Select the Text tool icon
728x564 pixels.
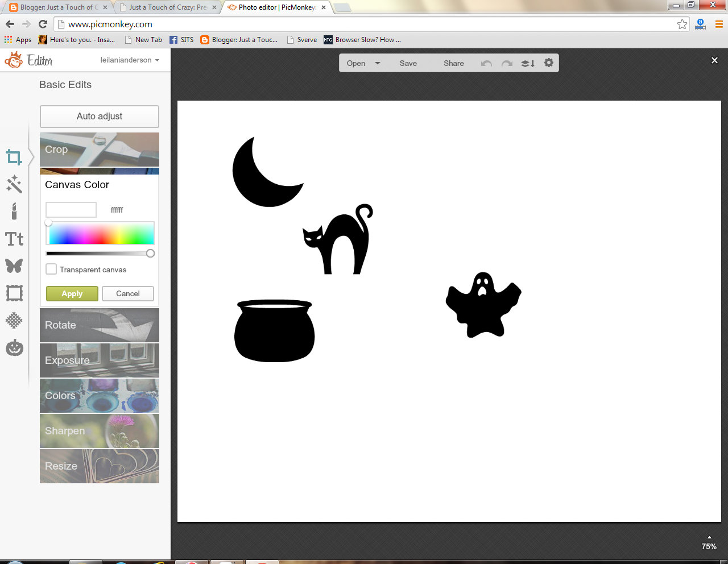[x=14, y=239]
